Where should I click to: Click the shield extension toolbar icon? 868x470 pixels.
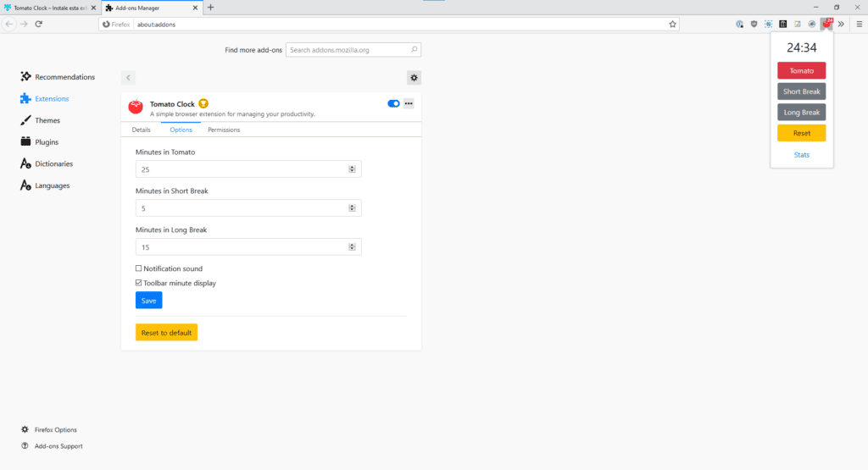click(754, 25)
